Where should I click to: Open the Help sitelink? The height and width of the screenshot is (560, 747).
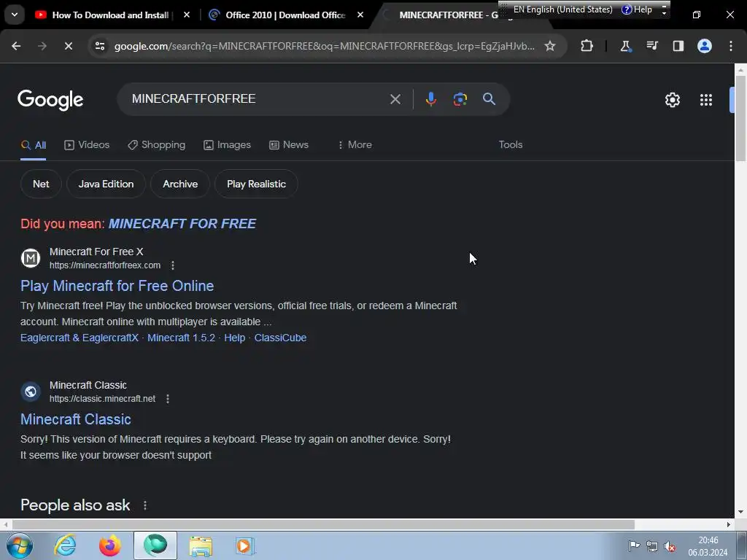(234, 338)
